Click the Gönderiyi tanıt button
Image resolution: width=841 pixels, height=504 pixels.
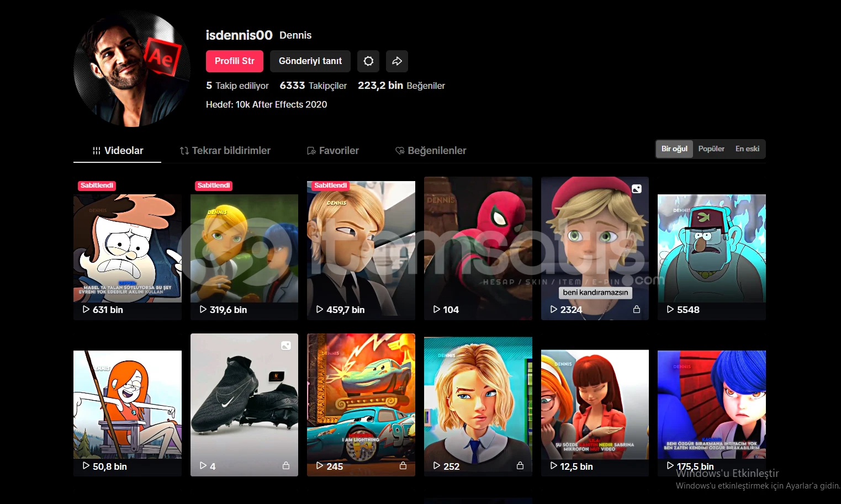click(x=310, y=61)
